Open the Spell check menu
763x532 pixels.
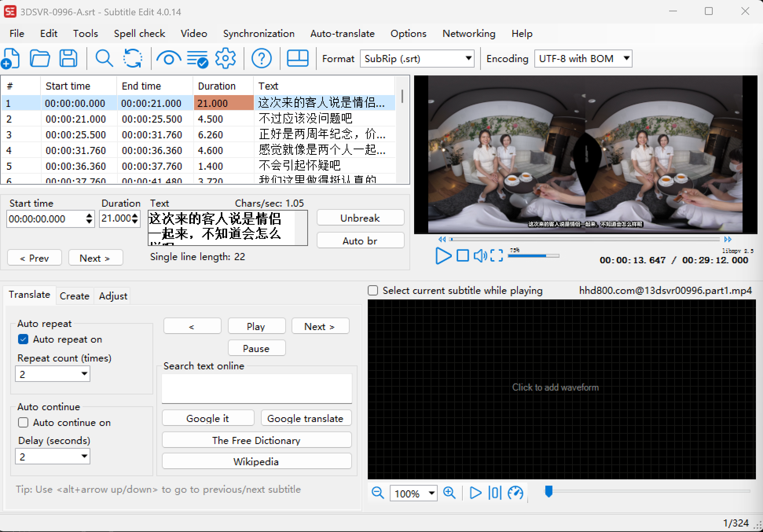point(139,34)
